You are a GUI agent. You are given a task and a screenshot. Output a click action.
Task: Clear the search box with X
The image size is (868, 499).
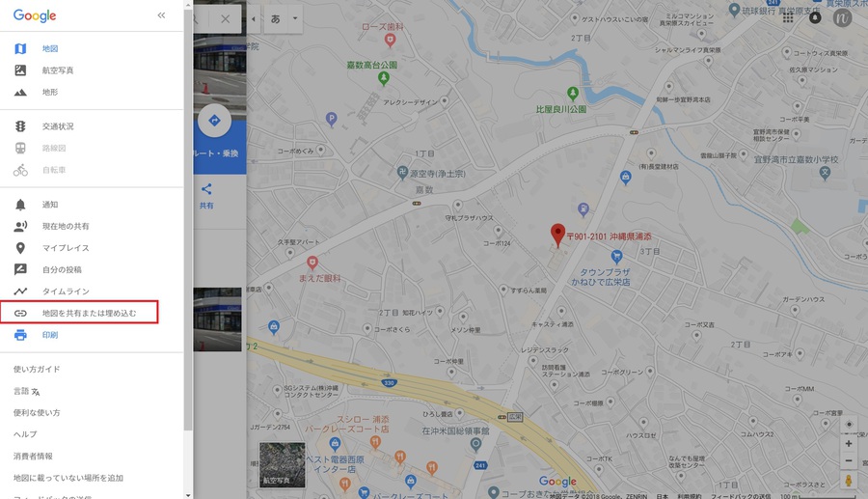226,19
